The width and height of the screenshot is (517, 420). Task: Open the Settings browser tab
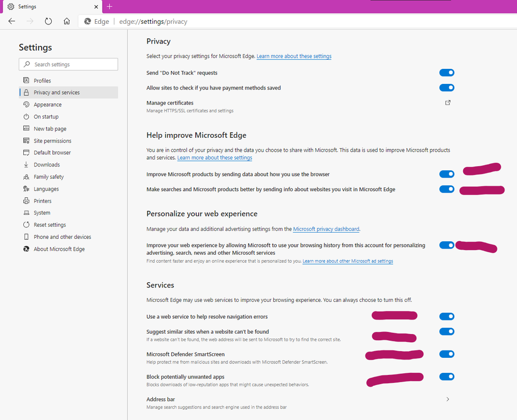52,7
